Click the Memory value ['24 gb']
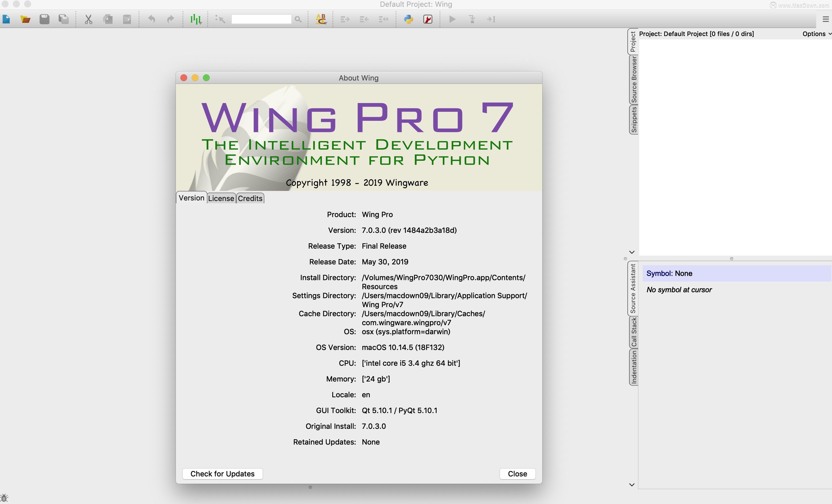This screenshot has width=832, height=504. point(376,379)
